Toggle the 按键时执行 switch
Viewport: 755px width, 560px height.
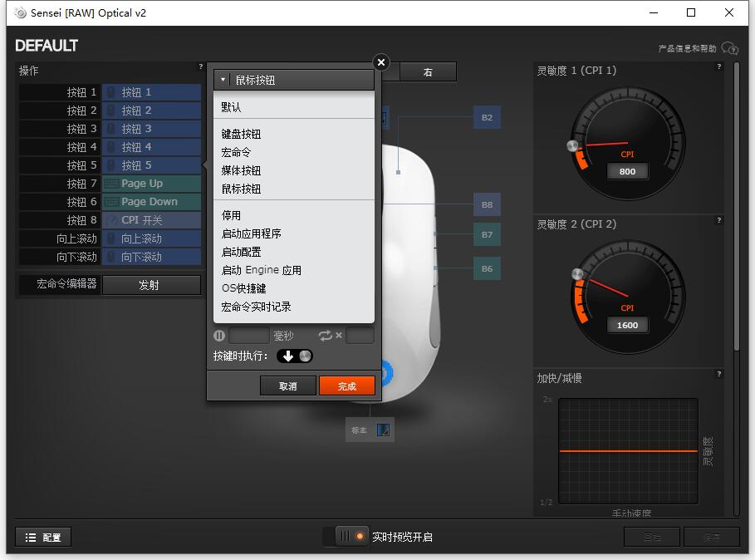click(293, 355)
